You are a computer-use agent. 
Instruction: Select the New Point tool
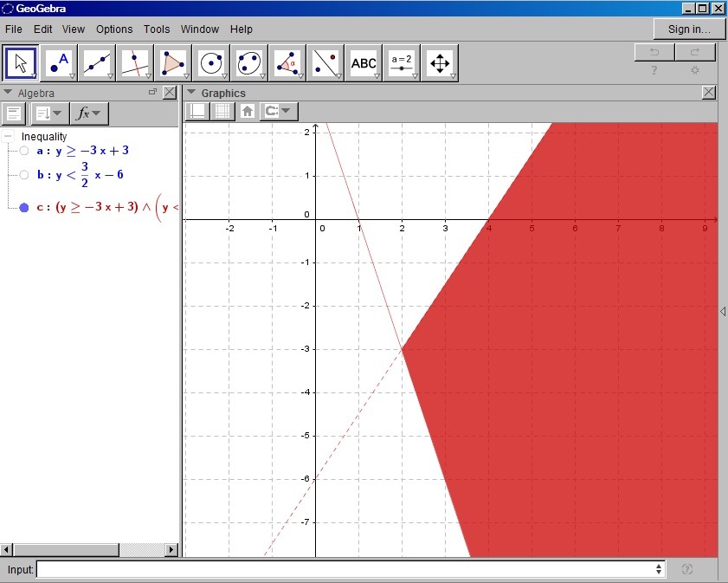coord(59,63)
